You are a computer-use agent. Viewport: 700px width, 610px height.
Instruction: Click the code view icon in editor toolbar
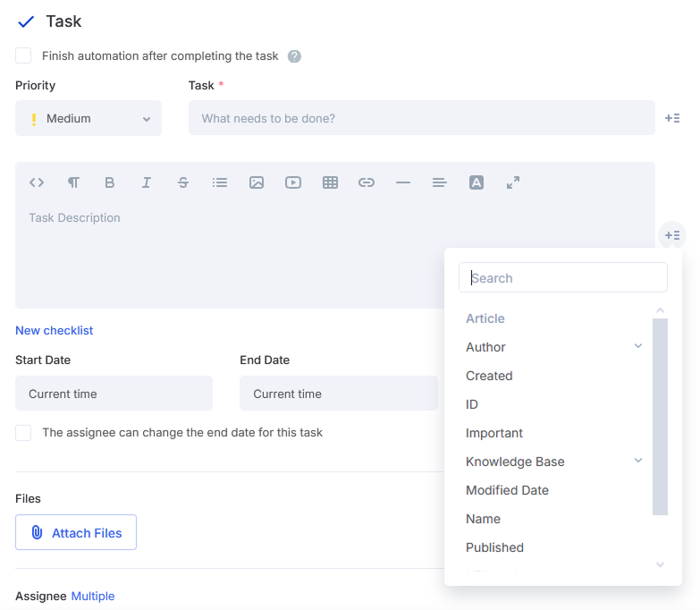click(x=37, y=182)
